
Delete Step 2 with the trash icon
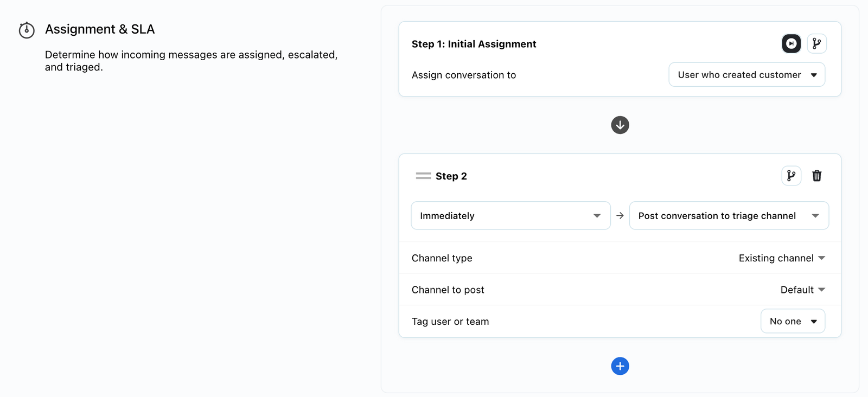816,176
